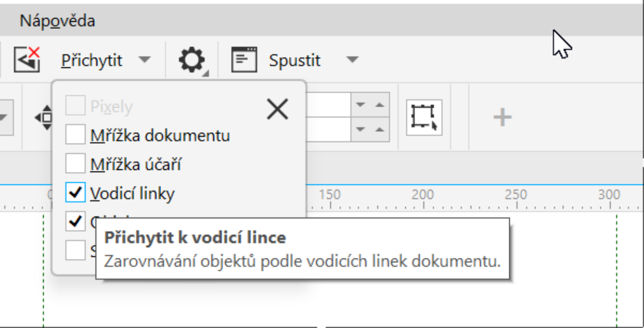Screen dimensions: 644x328
Task: Open the Nápověda menu
Action: click(x=57, y=21)
